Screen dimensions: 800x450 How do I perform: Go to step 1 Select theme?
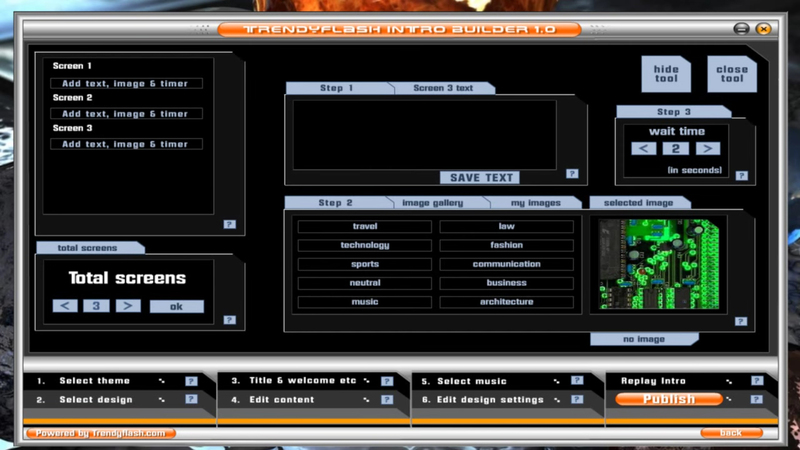(x=94, y=381)
